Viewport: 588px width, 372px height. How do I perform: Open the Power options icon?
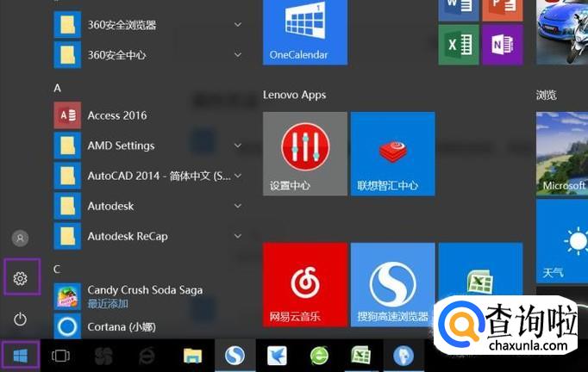tap(20, 319)
